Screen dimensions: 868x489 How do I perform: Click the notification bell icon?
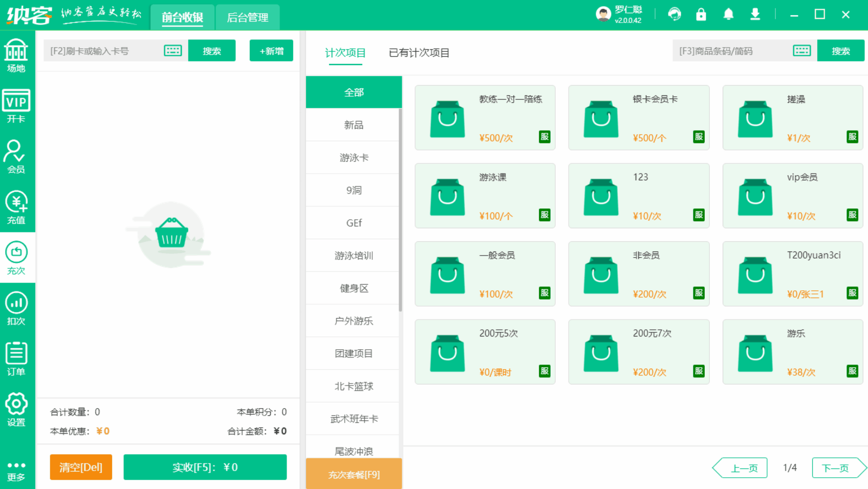tap(728, 14)
